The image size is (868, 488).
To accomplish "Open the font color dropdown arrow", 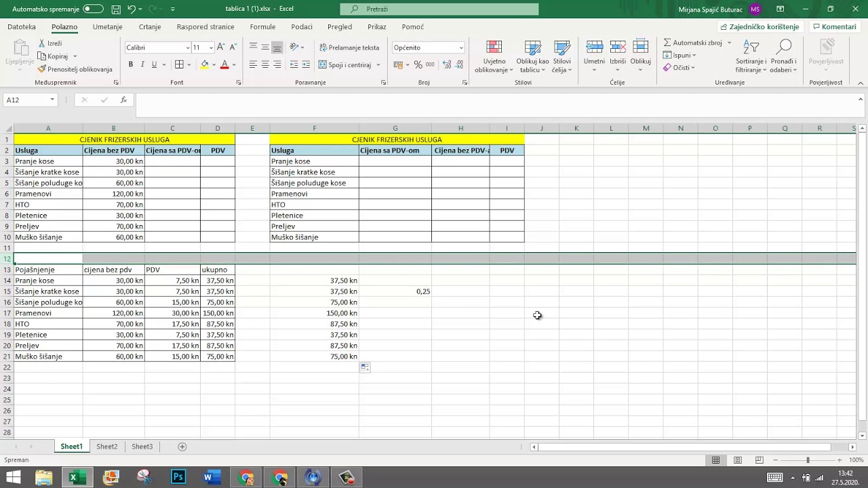I will [234, 65].
